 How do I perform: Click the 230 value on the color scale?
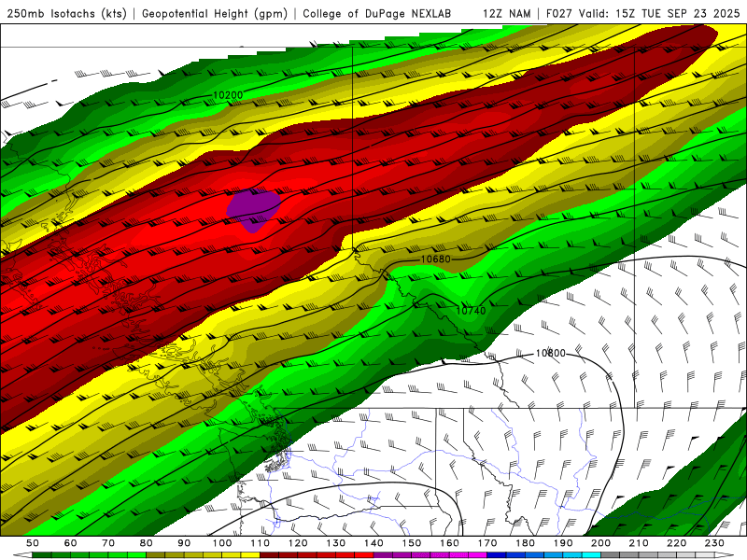714,543
